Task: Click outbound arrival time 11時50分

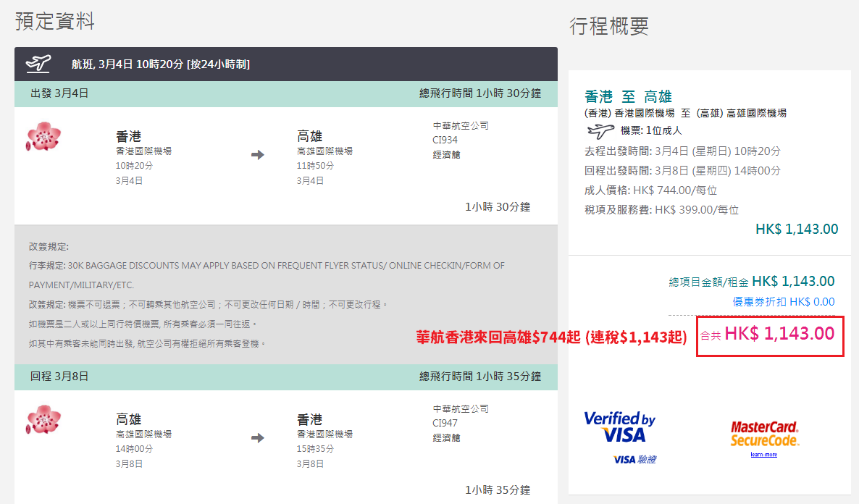Action: click(316, 165)
